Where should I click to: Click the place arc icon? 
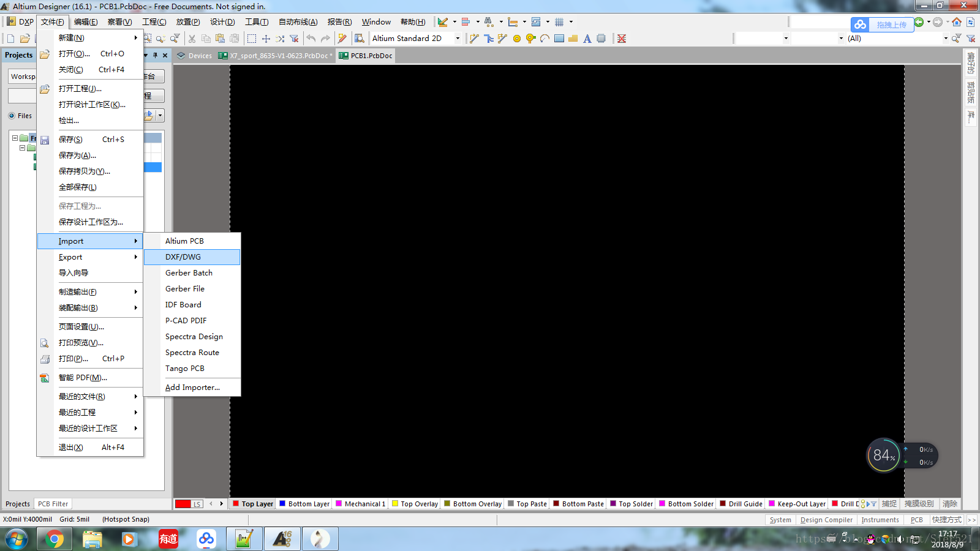click(x=545, y=39)
